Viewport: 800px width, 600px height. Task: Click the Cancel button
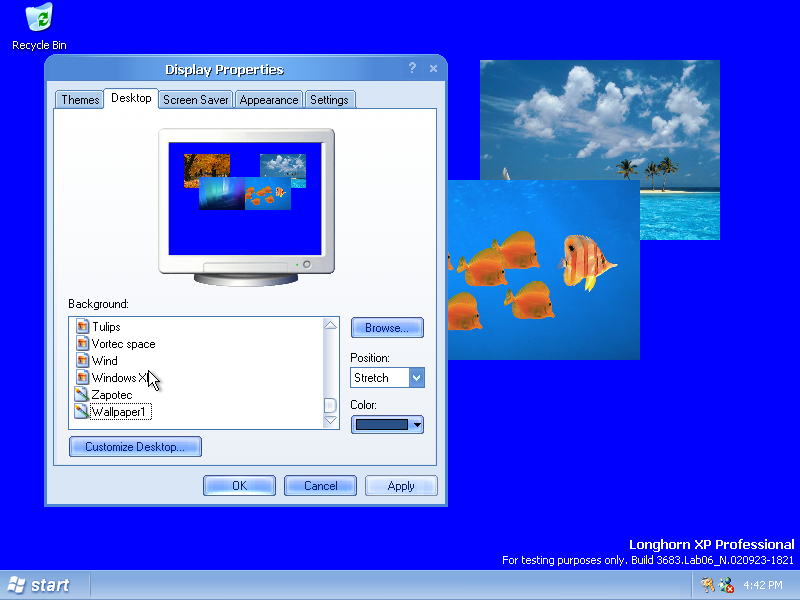[320, 485]
